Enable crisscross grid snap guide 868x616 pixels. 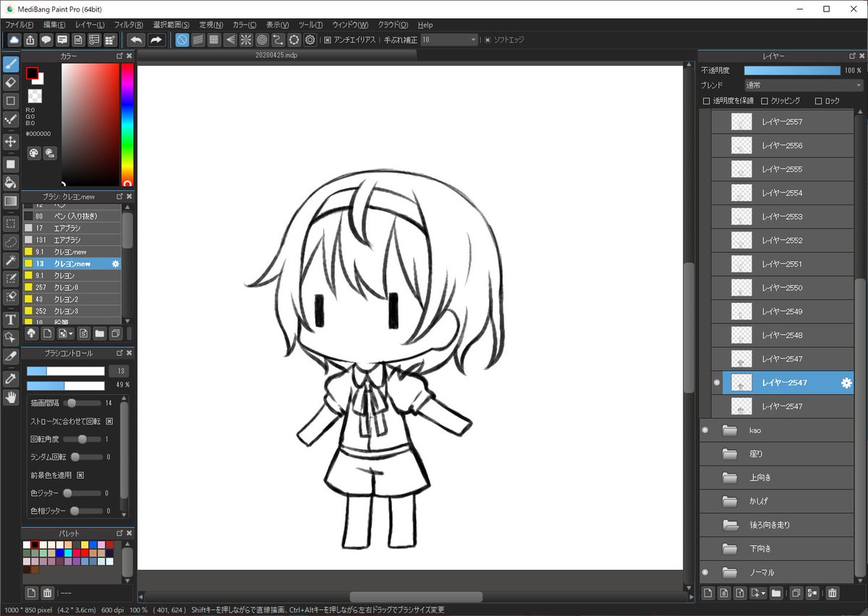(x=213, y=40)
